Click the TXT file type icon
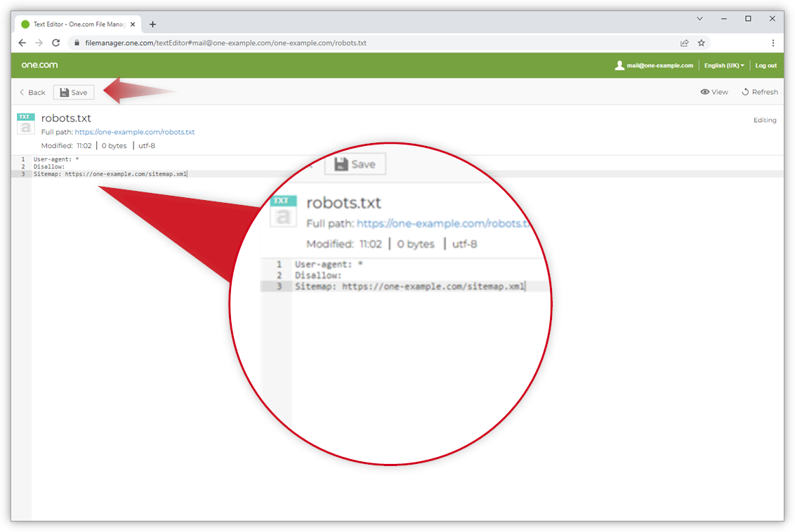Viewport: 795px width, 532px height. pyautogui.click(x=25, y=124)
